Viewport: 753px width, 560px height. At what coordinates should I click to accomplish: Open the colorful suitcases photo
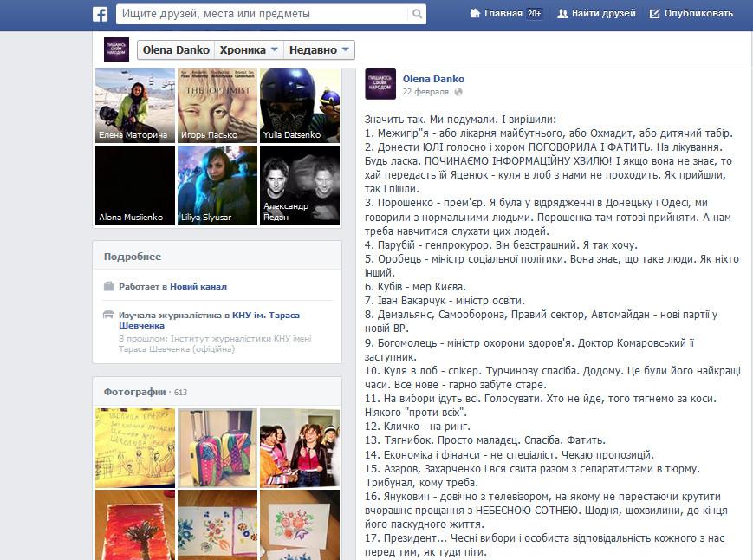pyautogui.click(x=217, y=443)
